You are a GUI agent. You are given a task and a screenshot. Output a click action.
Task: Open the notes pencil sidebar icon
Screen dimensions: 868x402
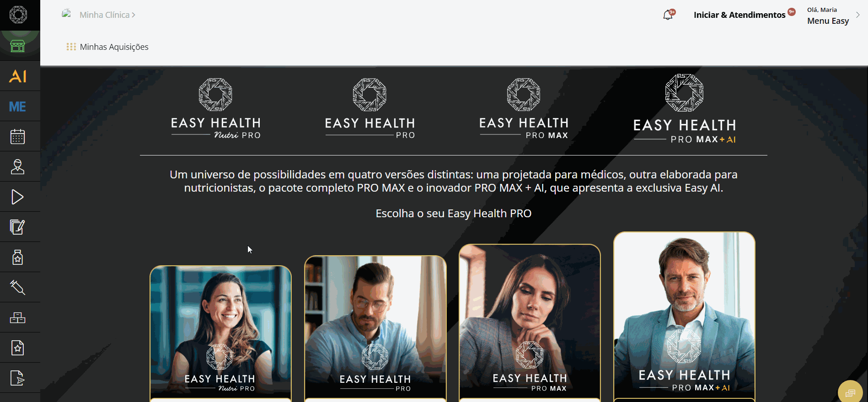pyautogui.click(x=17, y=227)
